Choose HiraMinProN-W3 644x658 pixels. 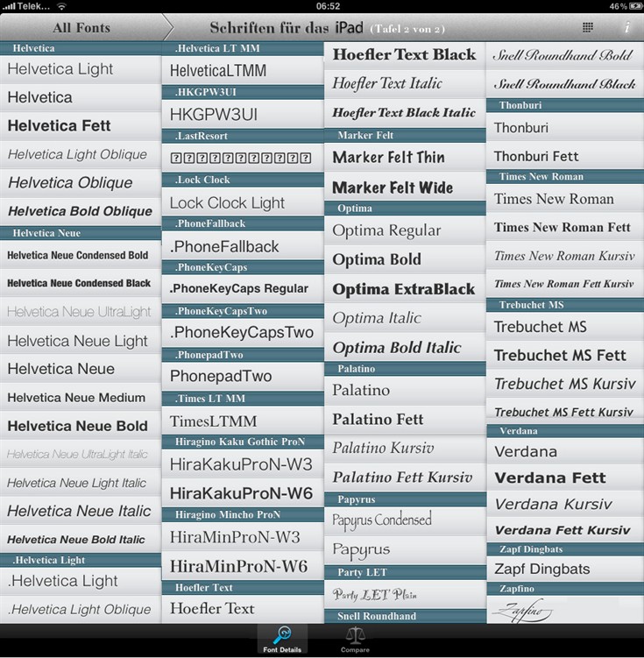coord(243,537)
